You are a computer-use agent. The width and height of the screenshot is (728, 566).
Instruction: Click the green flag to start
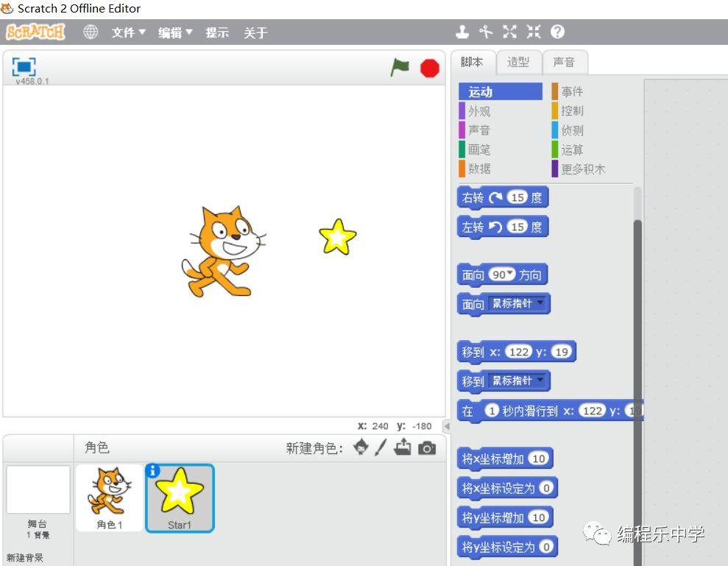399,67
